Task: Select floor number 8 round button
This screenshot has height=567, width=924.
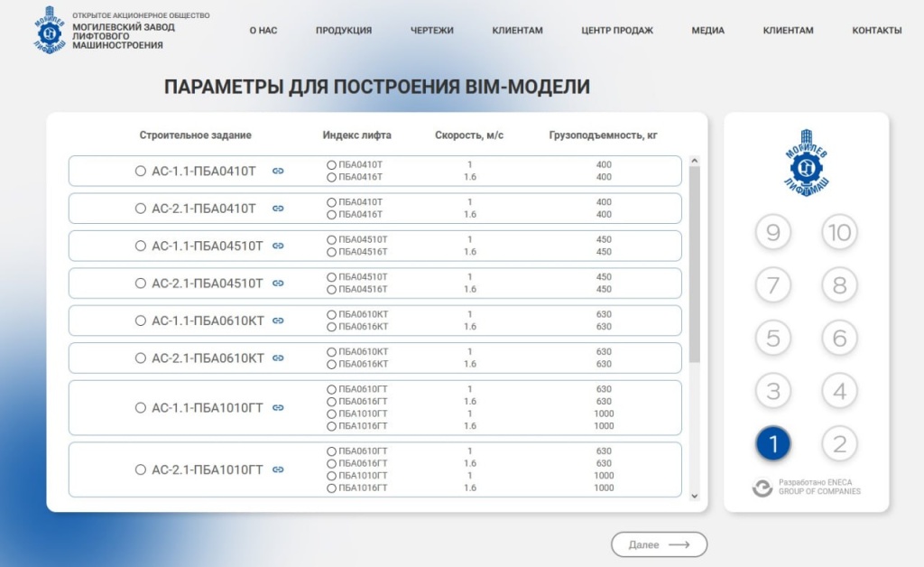Action: pos(839,284)
